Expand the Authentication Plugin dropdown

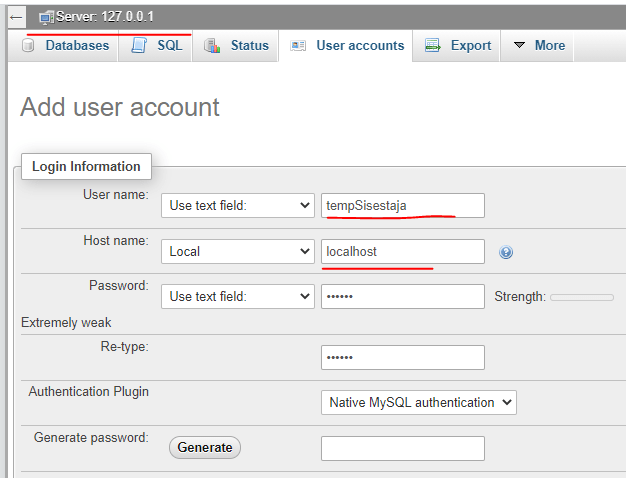click(418, 402)
